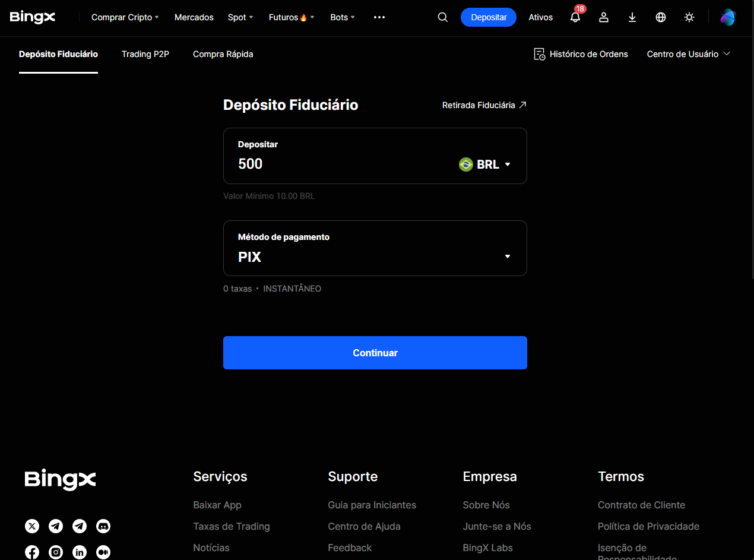Click the download app icon
Screen dimensions: 754x560
tap(632, 17)
